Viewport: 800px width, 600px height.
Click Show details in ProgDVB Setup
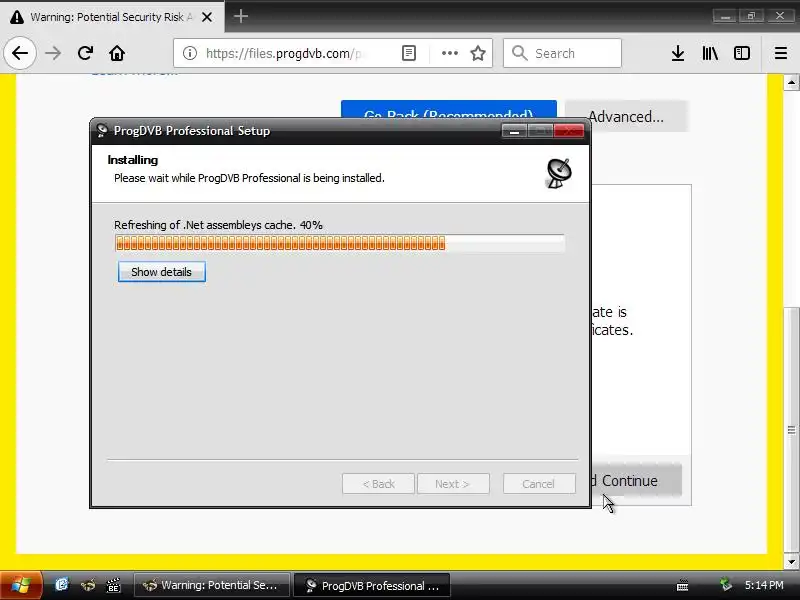pyautogui.click(x=162, y=272)
